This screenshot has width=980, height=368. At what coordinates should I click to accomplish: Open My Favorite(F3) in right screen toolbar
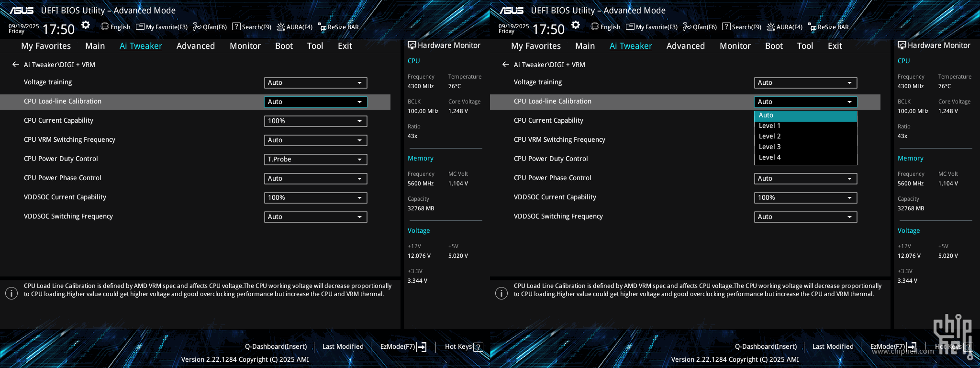coord(652,27)
